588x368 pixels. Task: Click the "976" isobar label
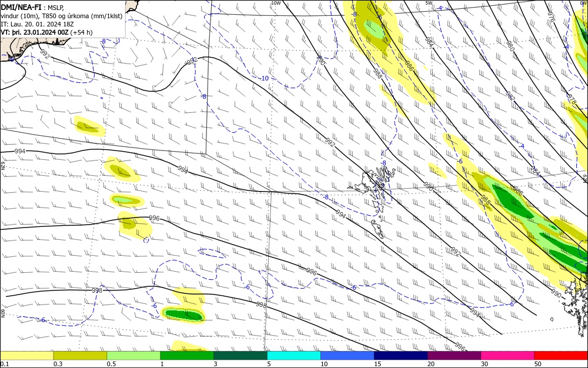coord(551,16)
